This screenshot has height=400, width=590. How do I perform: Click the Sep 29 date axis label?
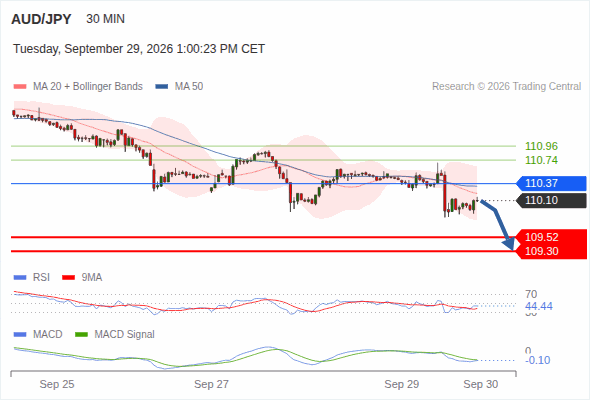pyautogui.click(x=401, y=384)
